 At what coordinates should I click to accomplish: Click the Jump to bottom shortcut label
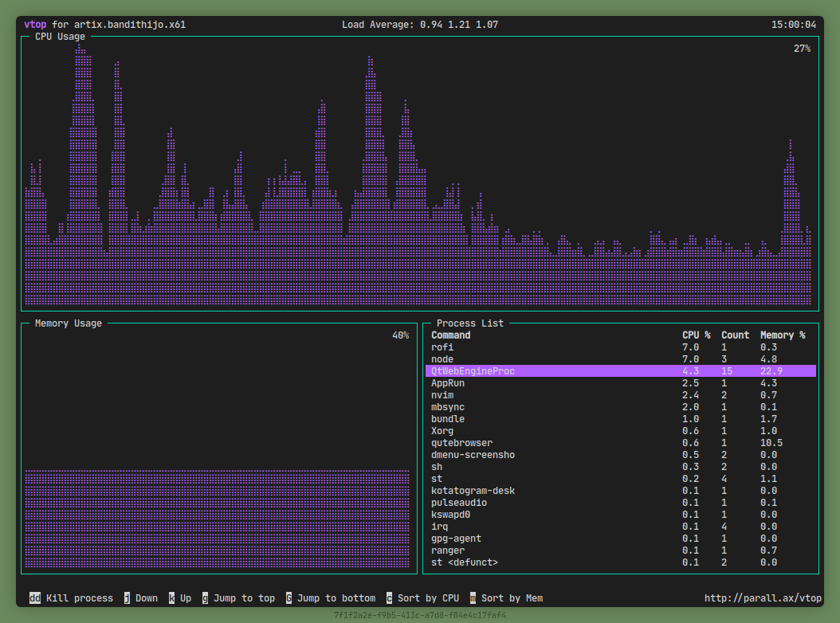pos(330,598)
